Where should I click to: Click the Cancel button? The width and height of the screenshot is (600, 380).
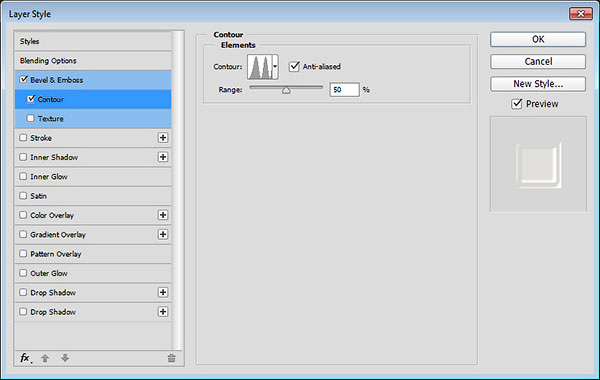[x=538, y=61]
